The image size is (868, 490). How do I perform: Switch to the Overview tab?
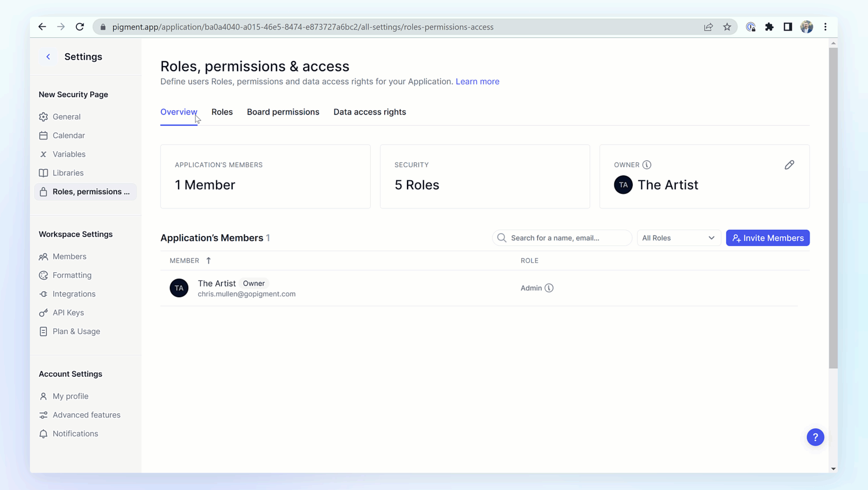click(x=179, y=112)
